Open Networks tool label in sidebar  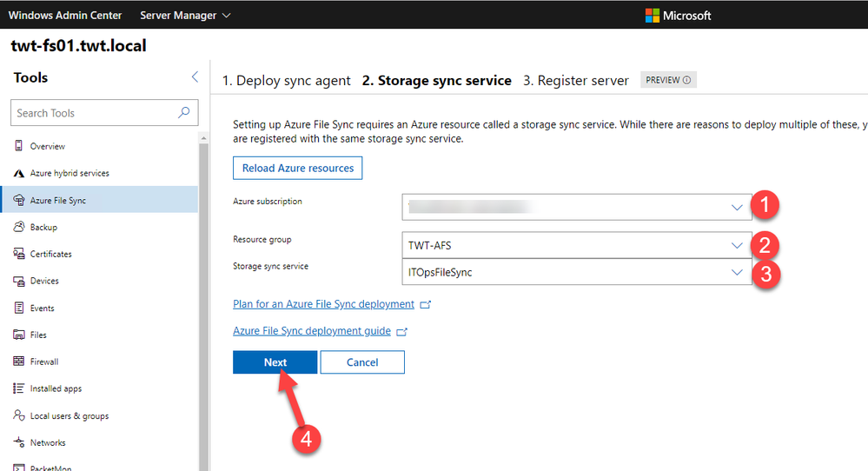click(x=48, y=443)
